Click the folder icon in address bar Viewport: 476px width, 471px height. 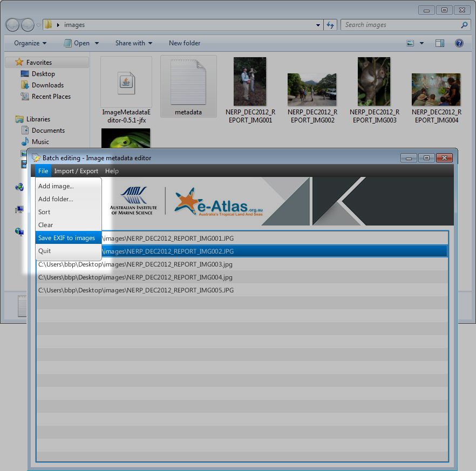pos(48,25)
